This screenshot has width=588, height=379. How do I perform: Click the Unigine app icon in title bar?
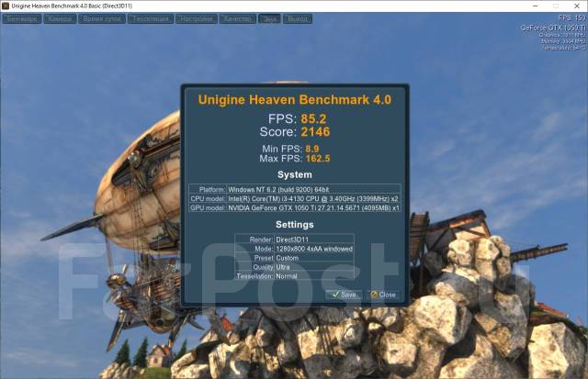[x=6, y=6]
